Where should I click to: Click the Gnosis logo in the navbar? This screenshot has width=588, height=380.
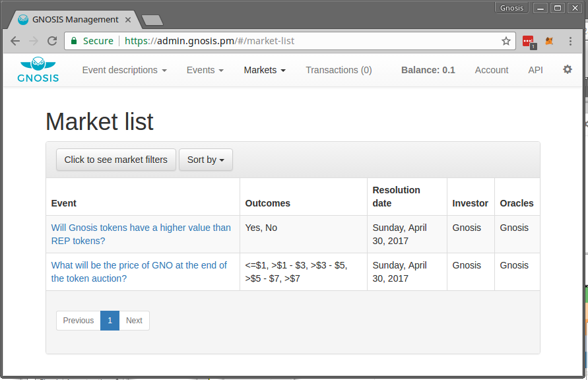pos(38,70)
